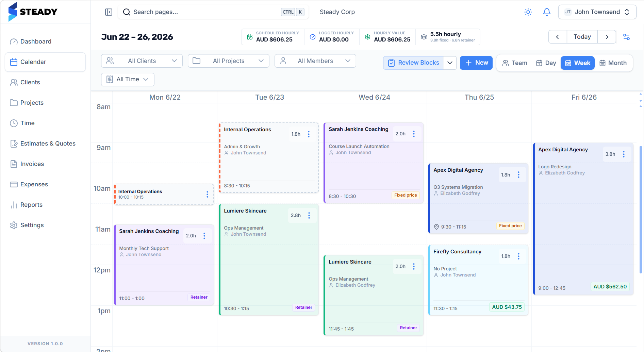Screen dimensions: 644x352
Task: Click the Steady logo
Action: [33, 12]
